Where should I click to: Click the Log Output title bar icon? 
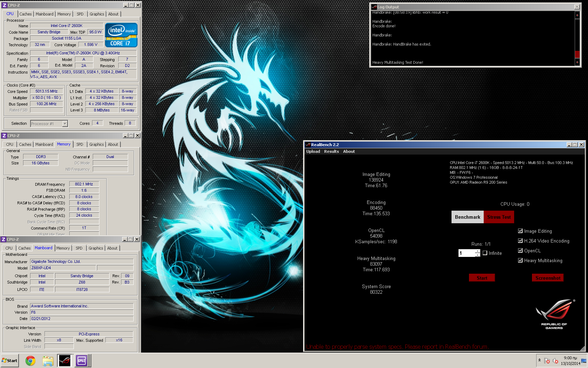374,7
